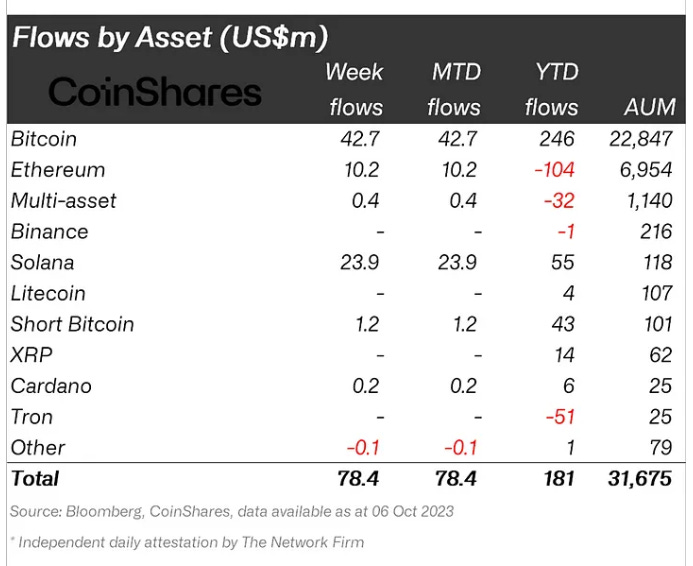Select the Cardano row label

point(51,386)
